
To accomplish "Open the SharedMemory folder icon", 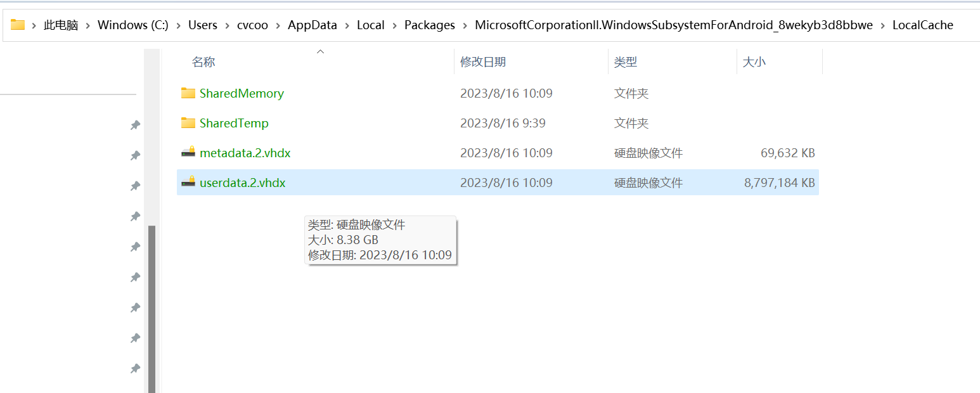I will click(x=188, y=93).
